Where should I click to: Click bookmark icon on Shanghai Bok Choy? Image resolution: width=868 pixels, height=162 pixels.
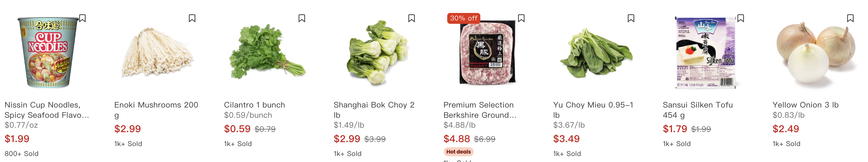(411, 18)
